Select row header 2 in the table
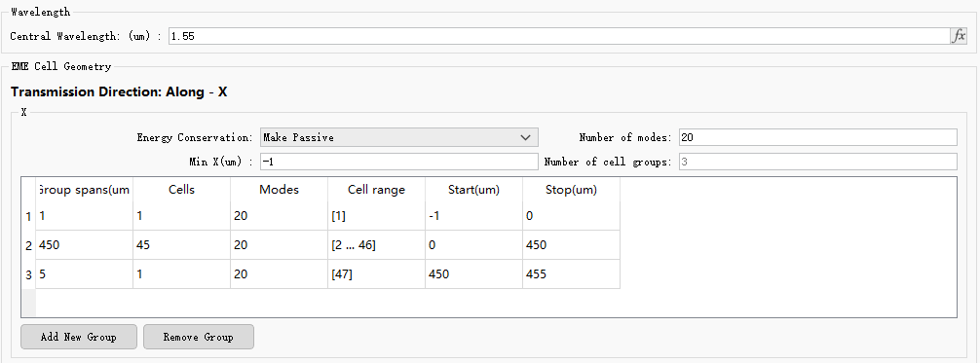 pyautogui.click(x=28, y=245)
